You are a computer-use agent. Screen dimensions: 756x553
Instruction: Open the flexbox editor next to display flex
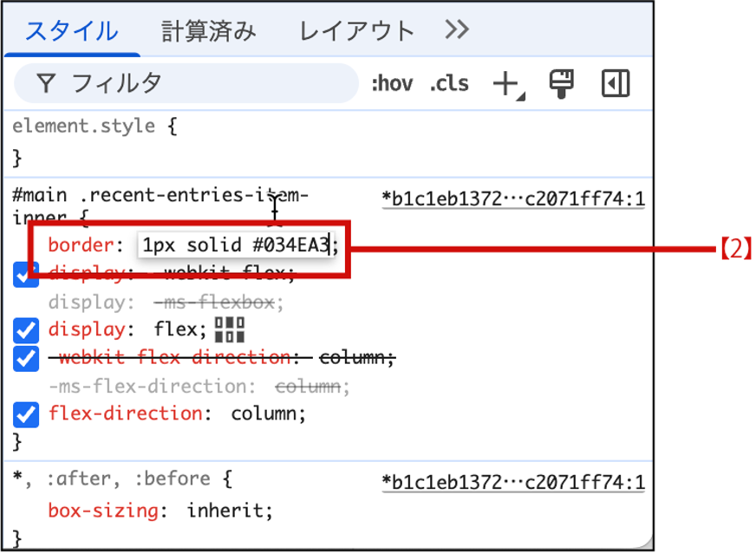tap(231, 329)
